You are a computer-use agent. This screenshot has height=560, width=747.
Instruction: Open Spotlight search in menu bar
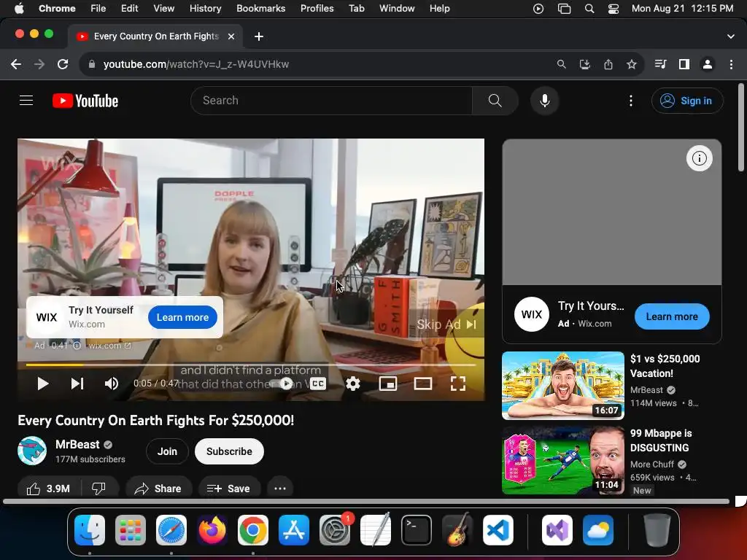[x=589, y=9]
